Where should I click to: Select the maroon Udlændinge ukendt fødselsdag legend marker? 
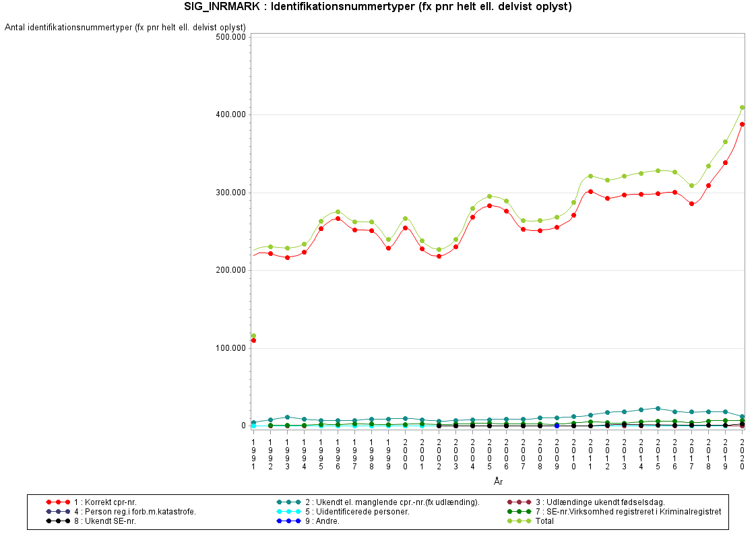(x=519, y=502)
